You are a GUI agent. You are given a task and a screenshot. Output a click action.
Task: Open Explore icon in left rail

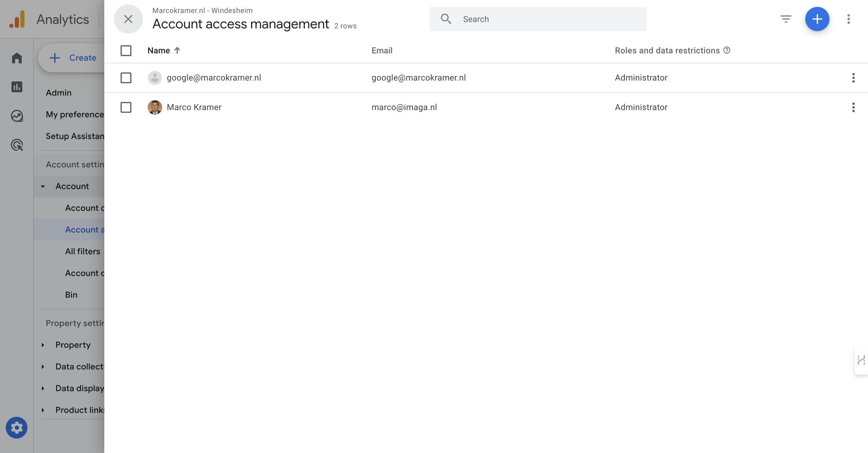17,116
